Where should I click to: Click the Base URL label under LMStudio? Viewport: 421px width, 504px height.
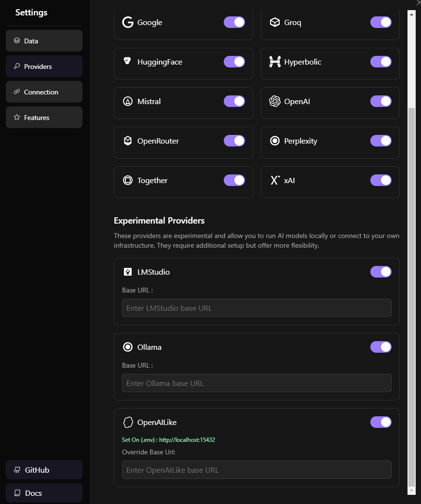[137, 290]
